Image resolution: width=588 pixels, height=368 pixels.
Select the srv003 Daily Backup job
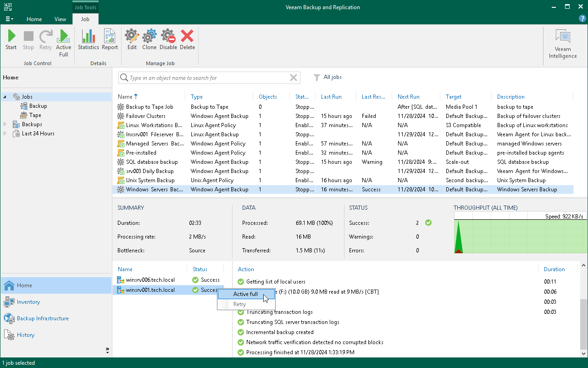coord(343,171)
